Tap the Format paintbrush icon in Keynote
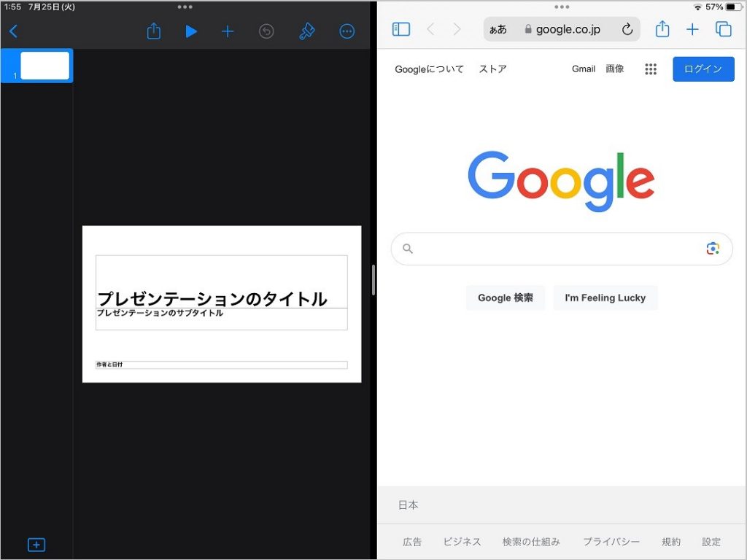747x560 pixels. pos(307,31)
